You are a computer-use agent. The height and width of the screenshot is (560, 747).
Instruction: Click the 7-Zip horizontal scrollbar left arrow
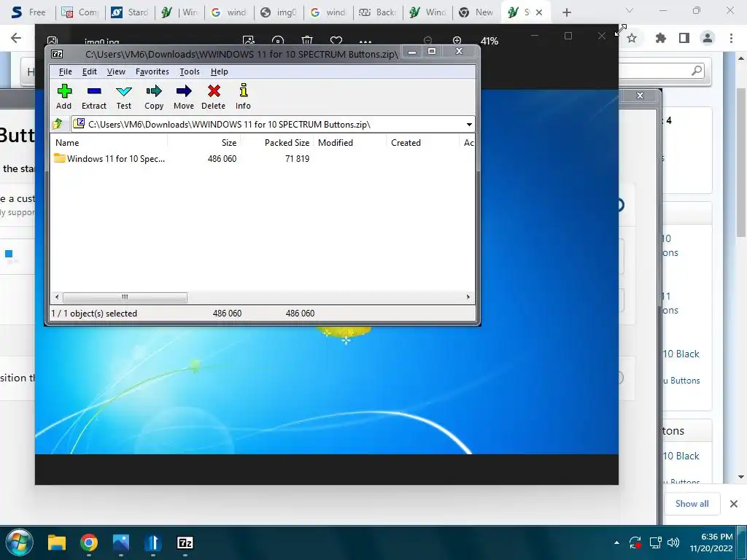click(57, 297)
